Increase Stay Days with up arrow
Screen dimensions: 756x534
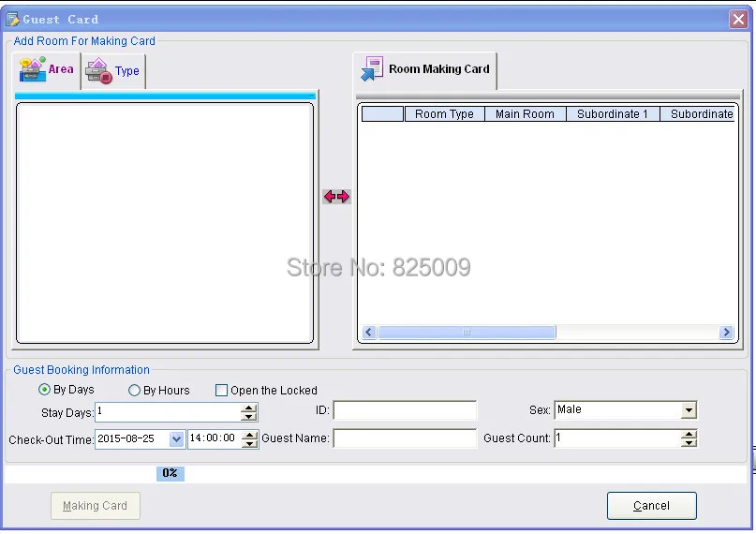(249, 408)
